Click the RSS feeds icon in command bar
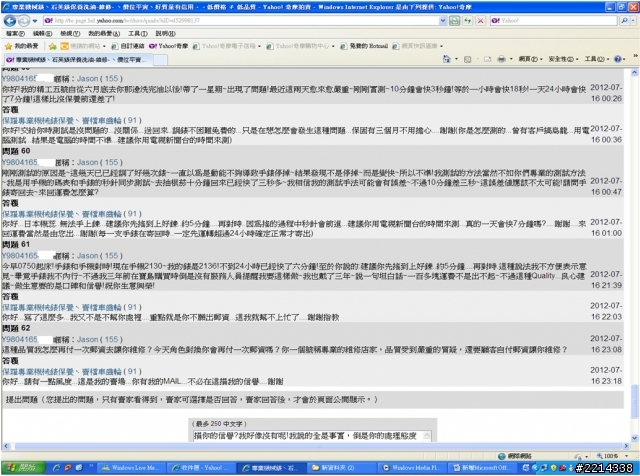640x476 pixels. pos(467,59)
